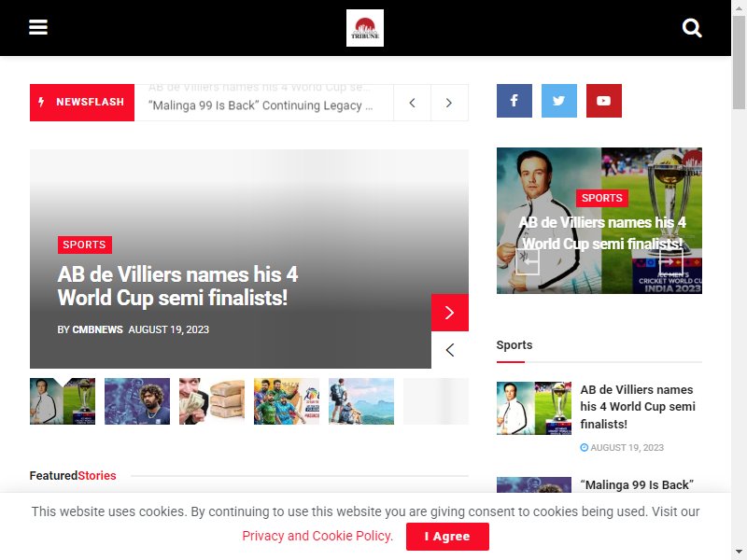Select AB de Villiers slider thumbnail
The image size is (747, 560).
[63, 401]
